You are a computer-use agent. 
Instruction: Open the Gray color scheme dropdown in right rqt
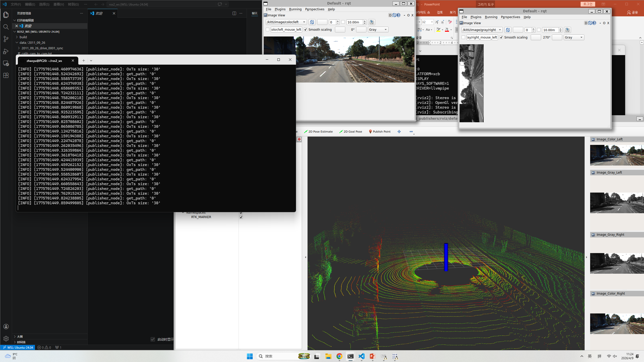(574, 37)
